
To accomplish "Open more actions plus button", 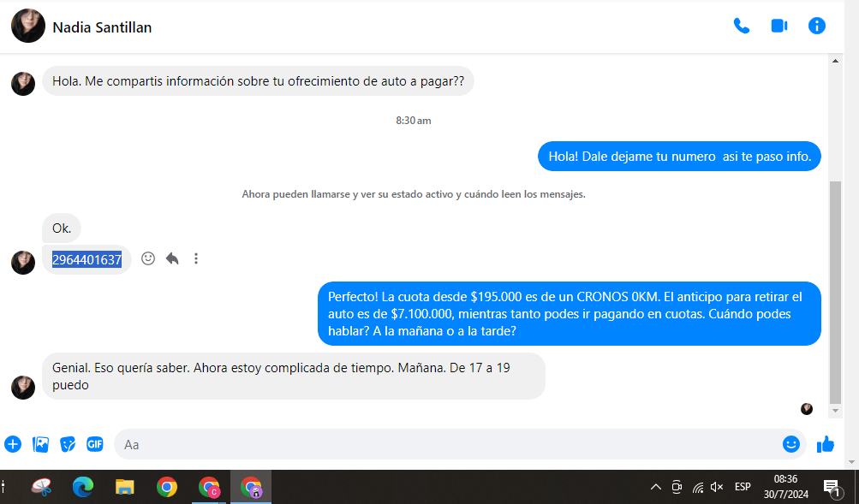I will pos(13,444).
